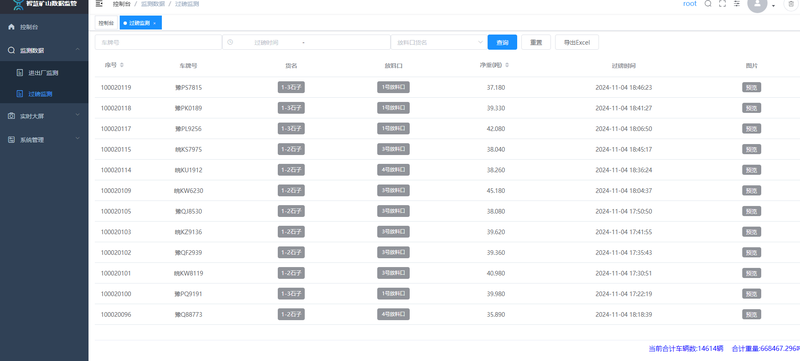Click the header search magnifier icon
The width and height of the screenshot is (800, 361).
coord(708,4)
